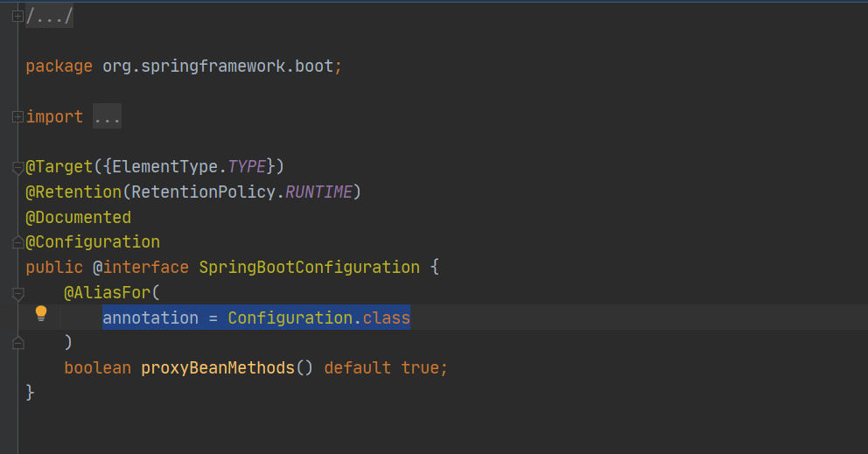Click the '@Configuration' annotation line

[x=93, y=242]
